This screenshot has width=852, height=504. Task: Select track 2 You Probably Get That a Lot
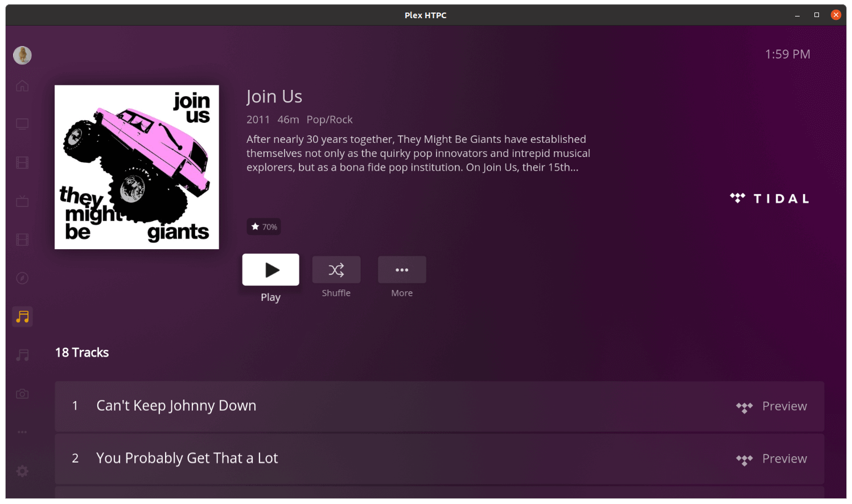point(187,458)
